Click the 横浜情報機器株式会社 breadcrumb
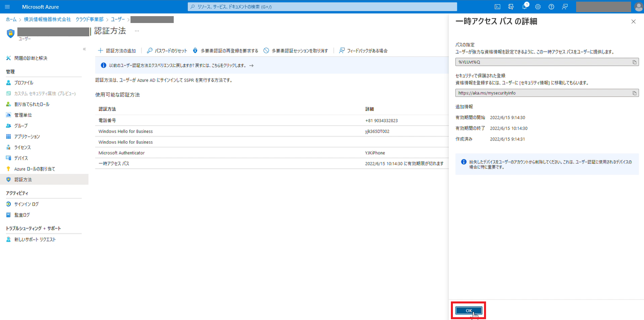The width and height of the screenshot is (644, 320). pyautogui.click(x=47, y=19)
